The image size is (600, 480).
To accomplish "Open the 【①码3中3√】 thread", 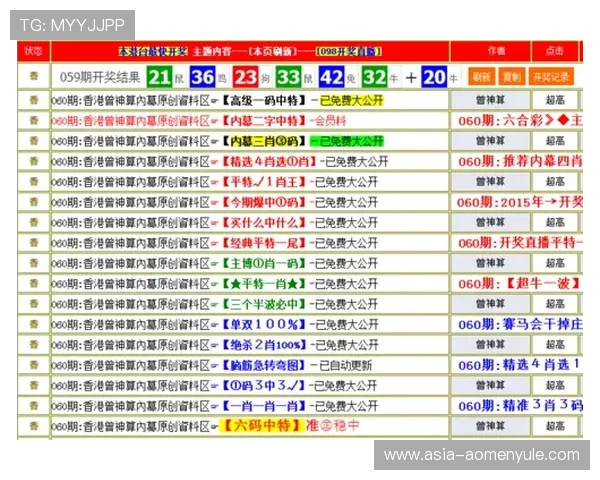I will point(215,385).
